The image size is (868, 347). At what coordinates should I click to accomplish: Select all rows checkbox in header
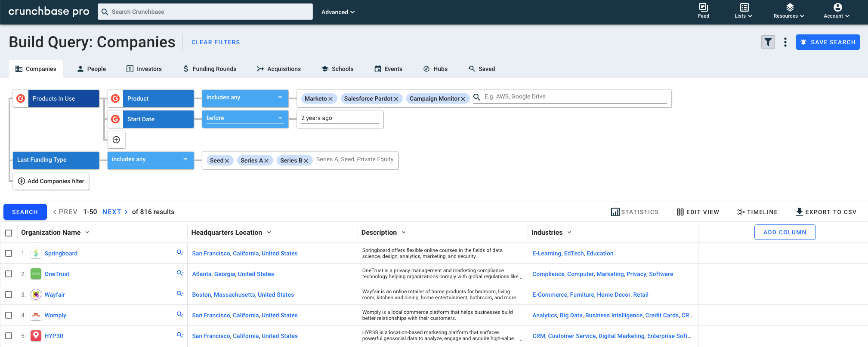(9, 233)
